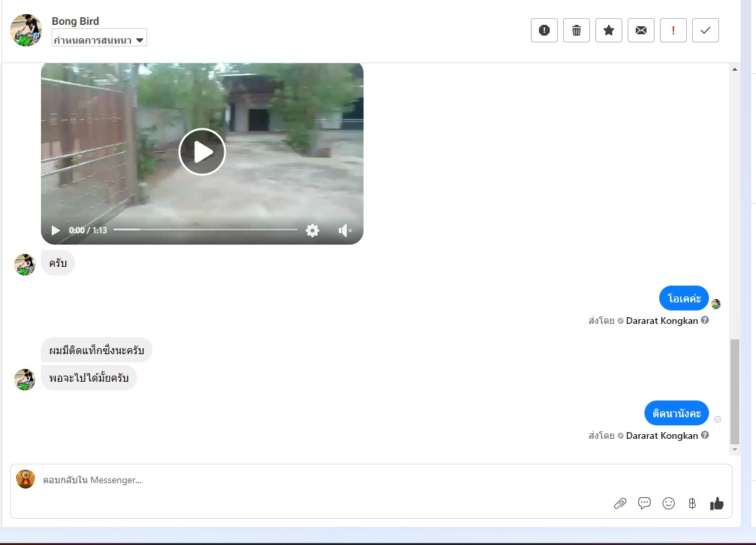The width and height of the screenshot is (756, 545).
Task: Unmute the video using speaker icon
Action: pos(345,230)
